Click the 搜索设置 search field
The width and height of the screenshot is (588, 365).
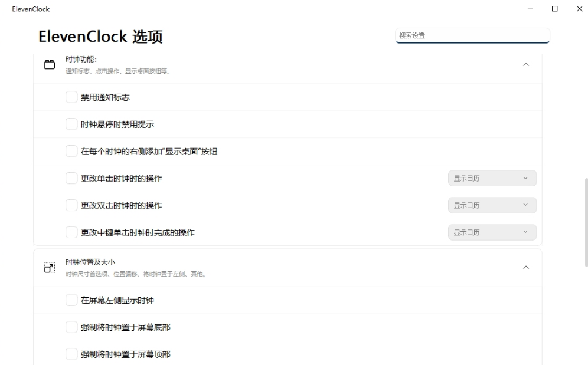(x=472, y=35)
